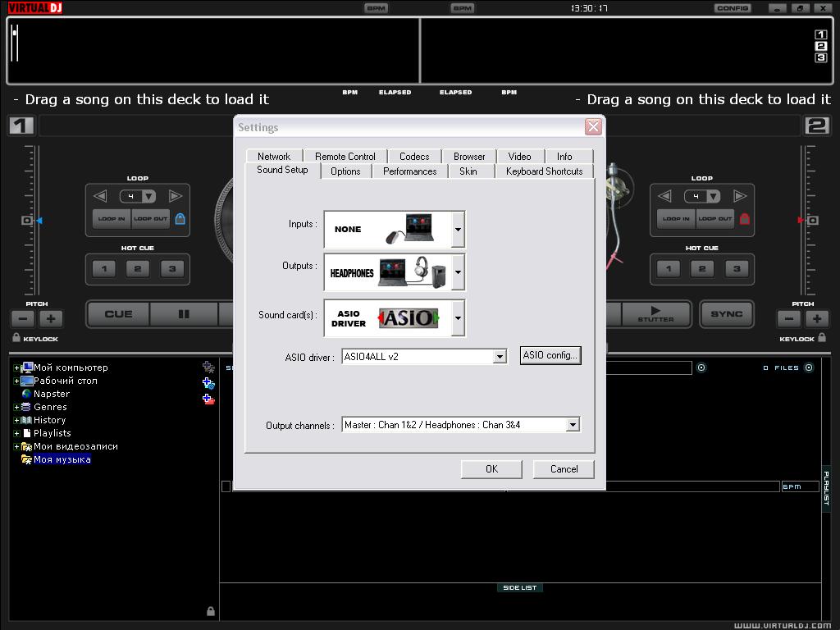
Task: Select the Options tab
Action: pyautogui.click(x=345, y=171)
